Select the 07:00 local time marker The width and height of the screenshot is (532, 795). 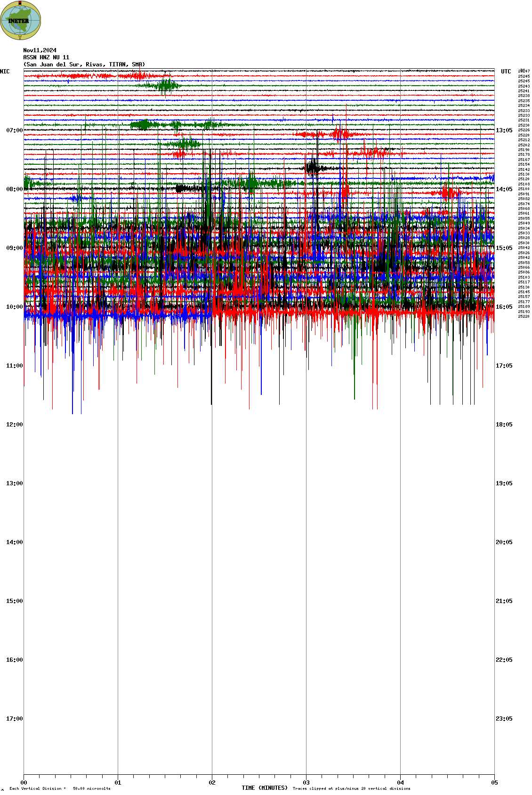(14, 130)
